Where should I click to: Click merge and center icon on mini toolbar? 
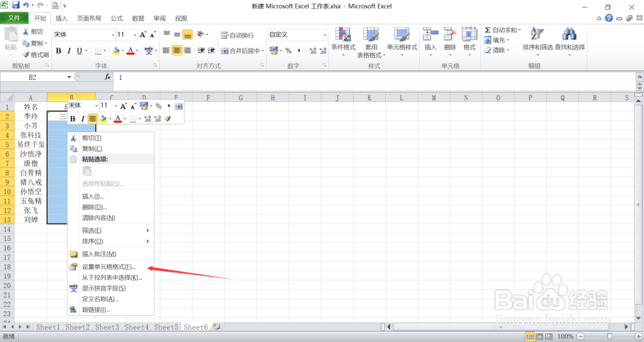178,106
